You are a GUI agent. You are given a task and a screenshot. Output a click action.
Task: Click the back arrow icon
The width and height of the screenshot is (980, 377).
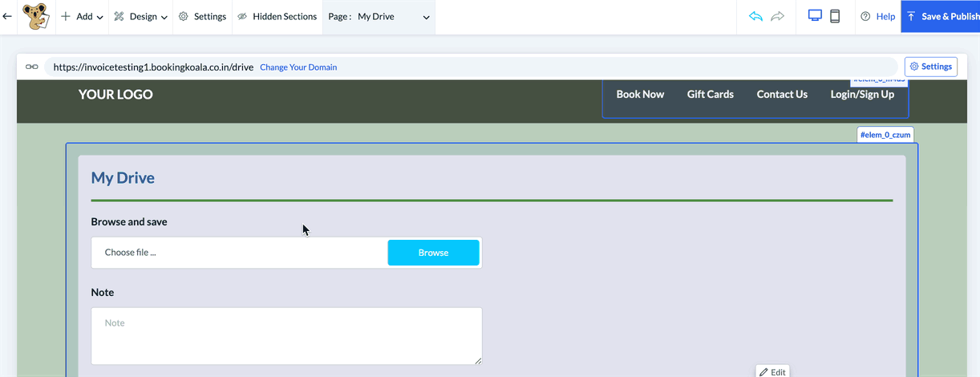(7, 16)
